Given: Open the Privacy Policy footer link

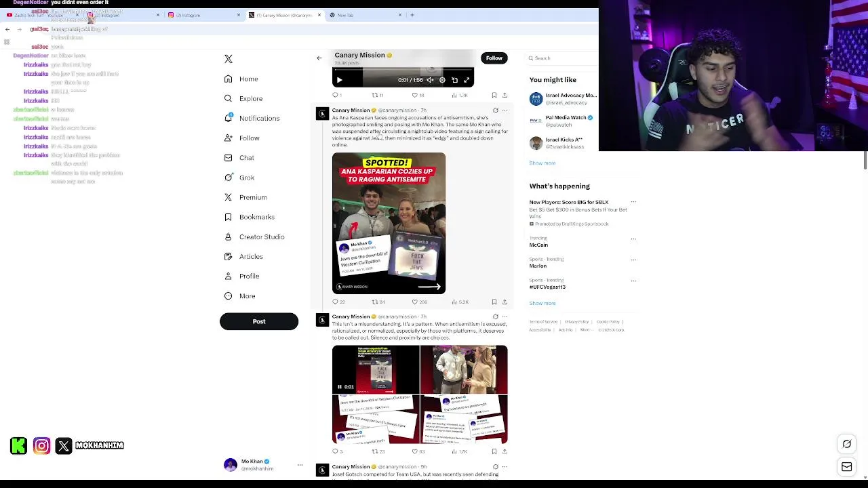Looking at the screenshot, I should (577, 322).
